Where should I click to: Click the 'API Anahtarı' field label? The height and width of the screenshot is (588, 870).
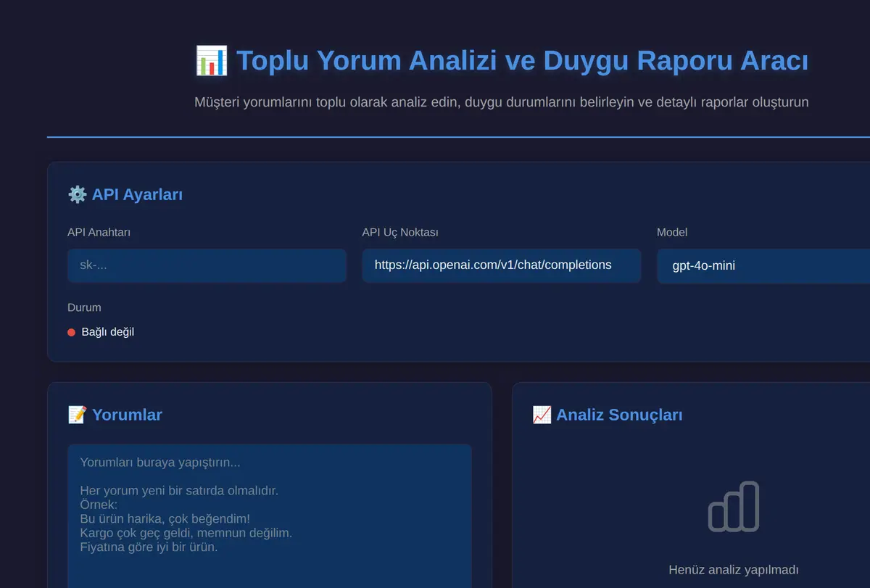coord(99,232)
